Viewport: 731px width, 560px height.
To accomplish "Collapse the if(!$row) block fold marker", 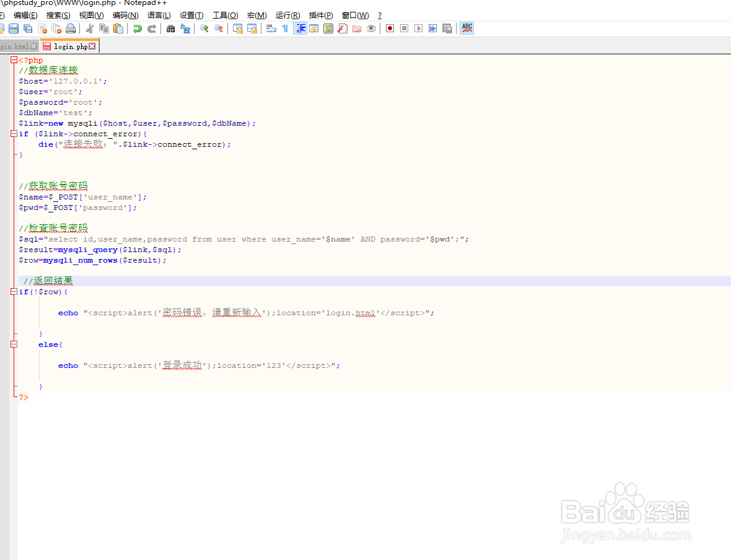I will 14,291.
